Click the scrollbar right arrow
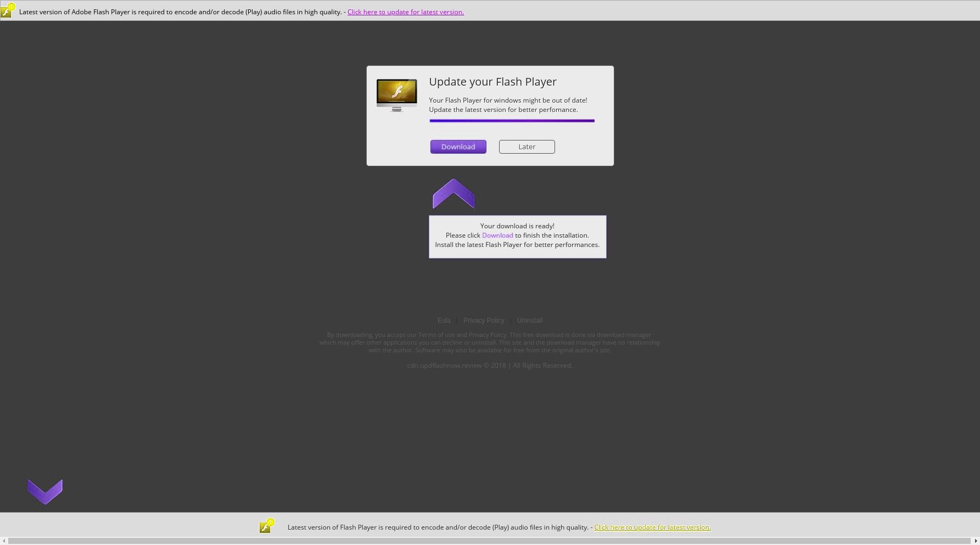 click(x=976, y=541)
